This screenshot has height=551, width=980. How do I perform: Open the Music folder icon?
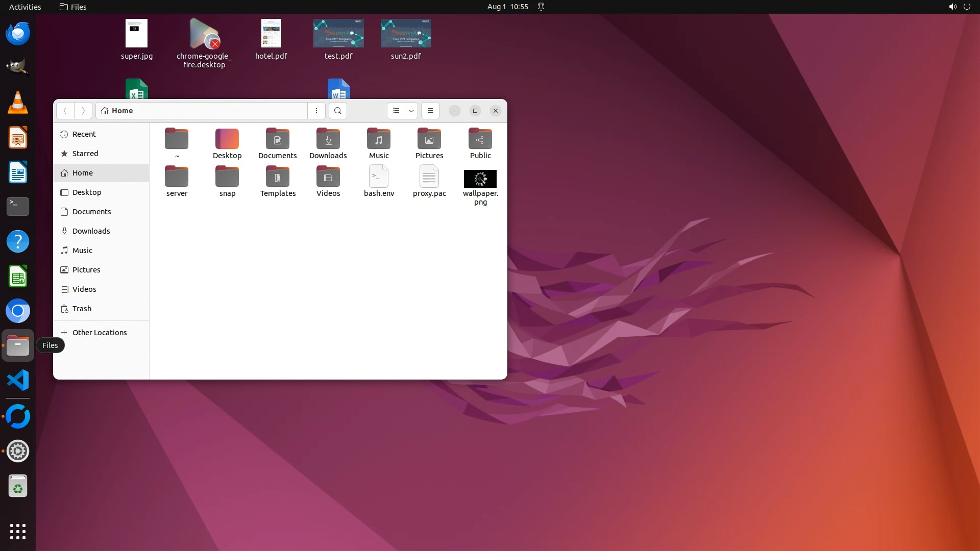point(379,139)
